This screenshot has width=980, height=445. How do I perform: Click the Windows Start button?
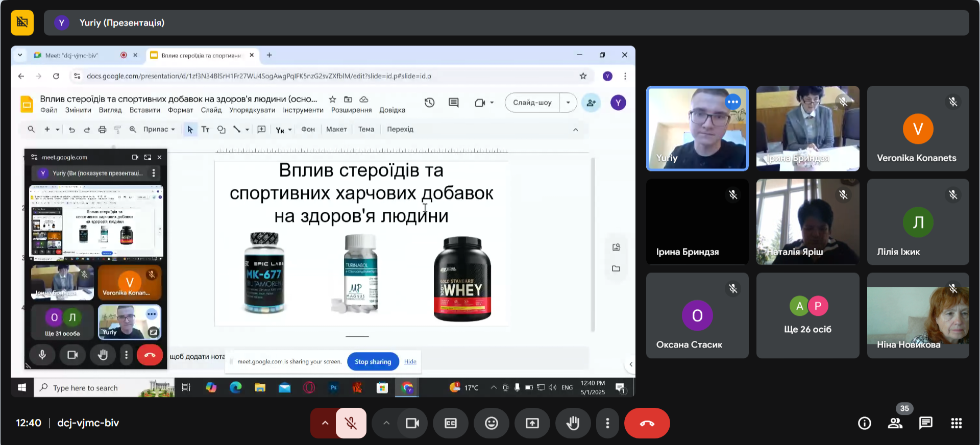point(22,388)
